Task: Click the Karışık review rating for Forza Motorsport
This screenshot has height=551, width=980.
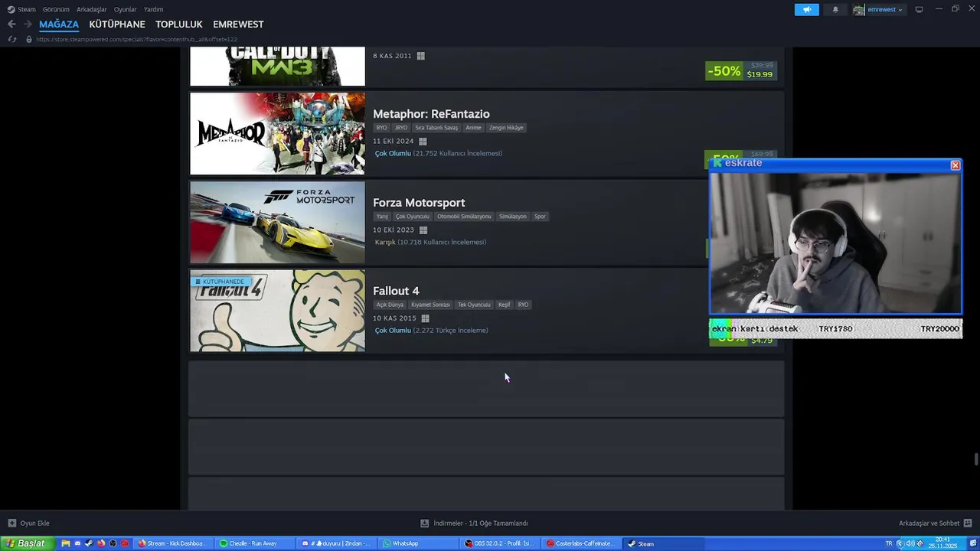Action: (x=385, y=243)
